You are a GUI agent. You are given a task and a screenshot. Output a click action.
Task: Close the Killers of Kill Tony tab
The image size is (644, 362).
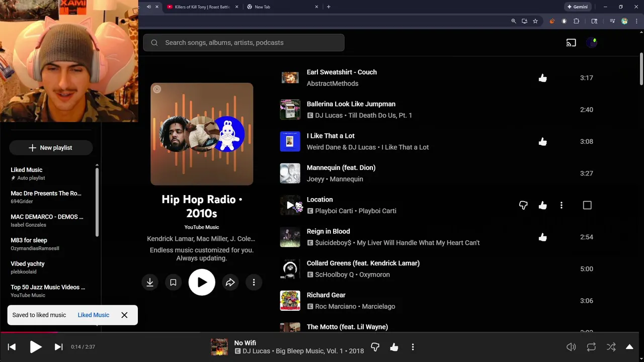236,7
